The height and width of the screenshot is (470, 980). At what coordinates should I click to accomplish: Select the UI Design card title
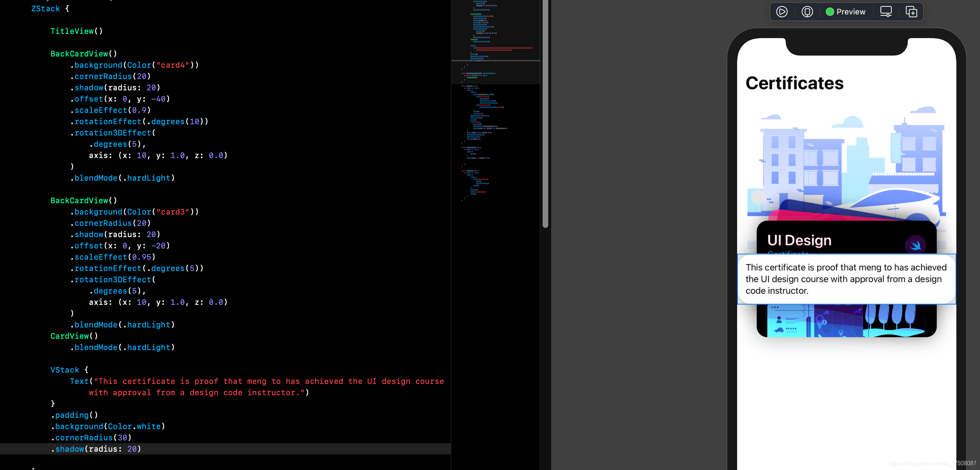pyautogui.click(x=799, y=240)
